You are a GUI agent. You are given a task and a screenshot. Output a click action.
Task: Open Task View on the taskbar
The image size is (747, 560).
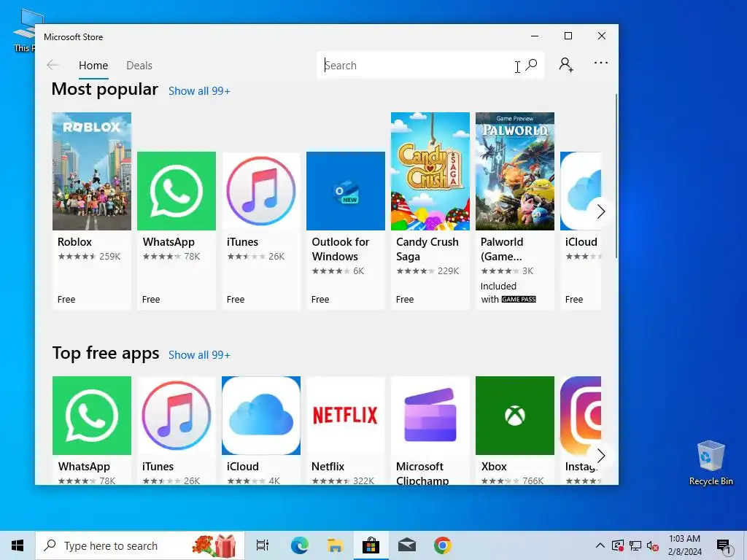pos(263,545)
